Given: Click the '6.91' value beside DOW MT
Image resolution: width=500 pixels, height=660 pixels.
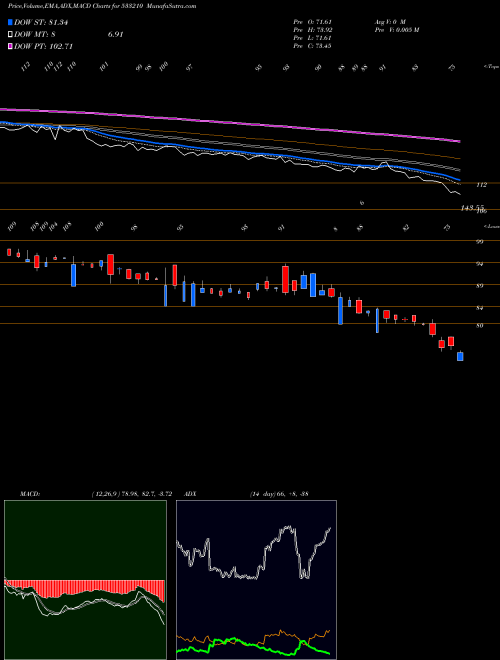Looking at the screenshot, I should (115, 35).
